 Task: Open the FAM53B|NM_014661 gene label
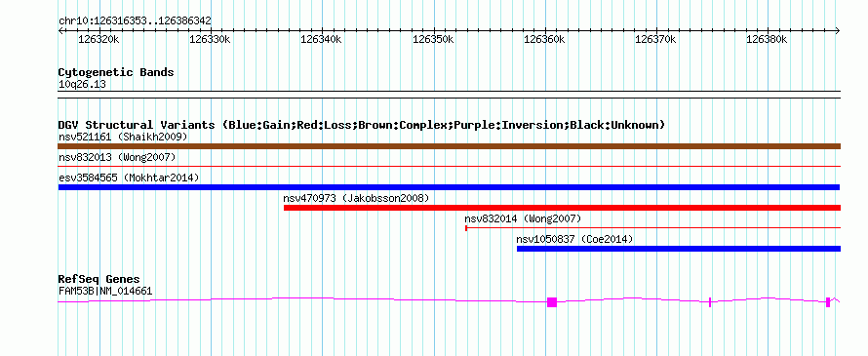click(105, 292)
